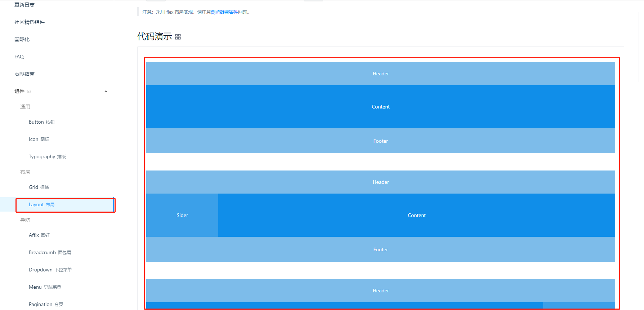Viewport: 644px width, 310px height.
Task: Click the 通用 group label
Action: click(x=25, y=107)
